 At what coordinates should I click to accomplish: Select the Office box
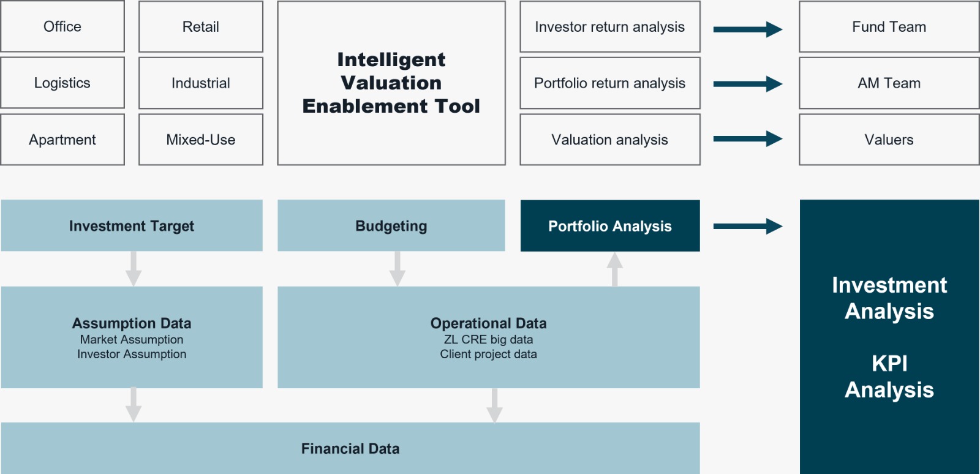pos(62,26)
